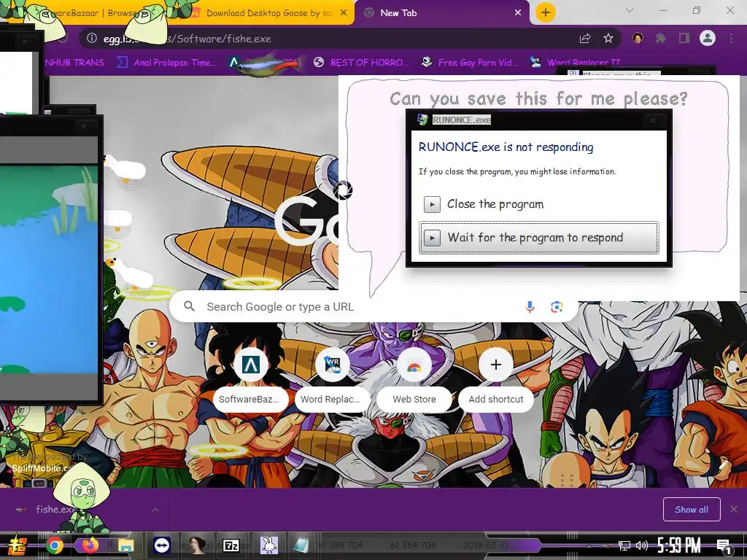This screenshot has height=560, width=747.
Task: Open the Extensions puzzle piece menu
Action: (660, 39)
